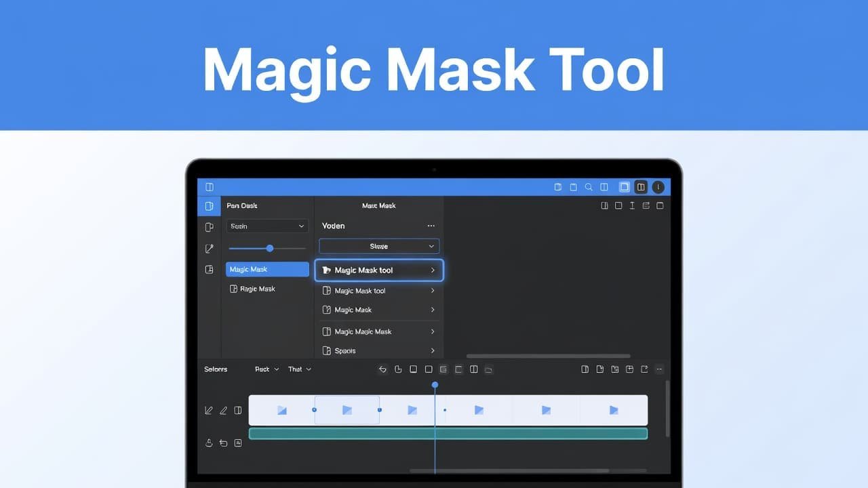Click the clipboard icon left of the search magnifier

573,187
